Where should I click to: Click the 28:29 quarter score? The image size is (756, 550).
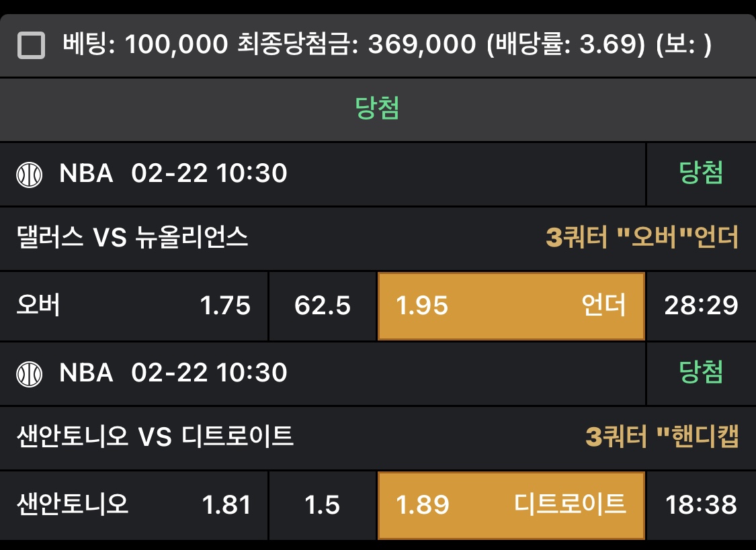(701, 306)
